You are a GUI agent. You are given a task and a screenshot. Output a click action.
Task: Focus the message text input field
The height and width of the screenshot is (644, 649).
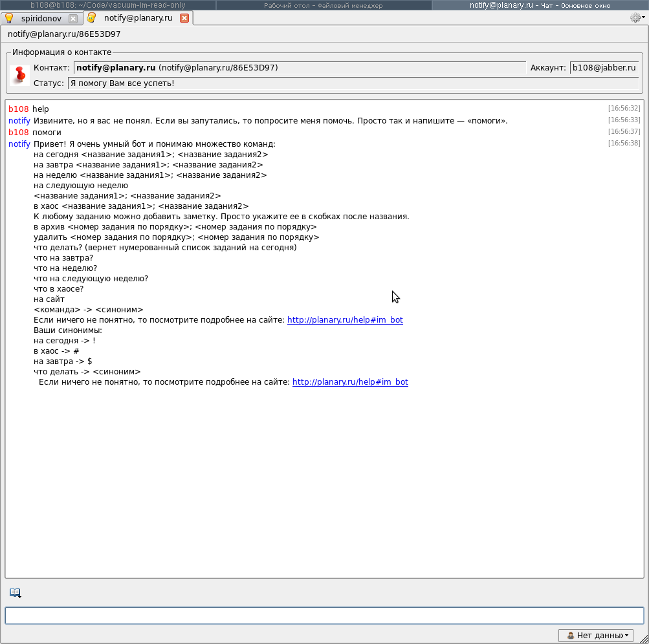tap(324, 616)
